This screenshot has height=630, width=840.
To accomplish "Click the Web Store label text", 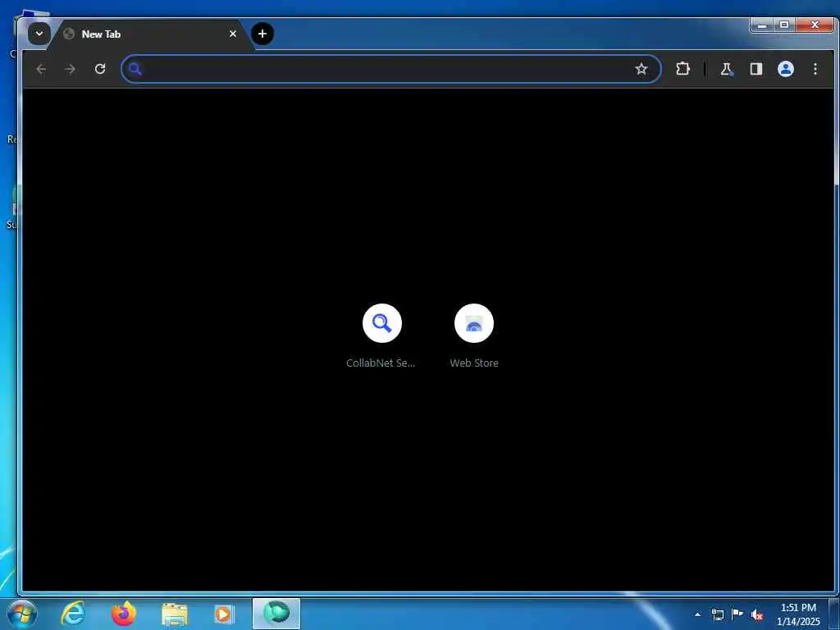I will [x=473, y=363].
